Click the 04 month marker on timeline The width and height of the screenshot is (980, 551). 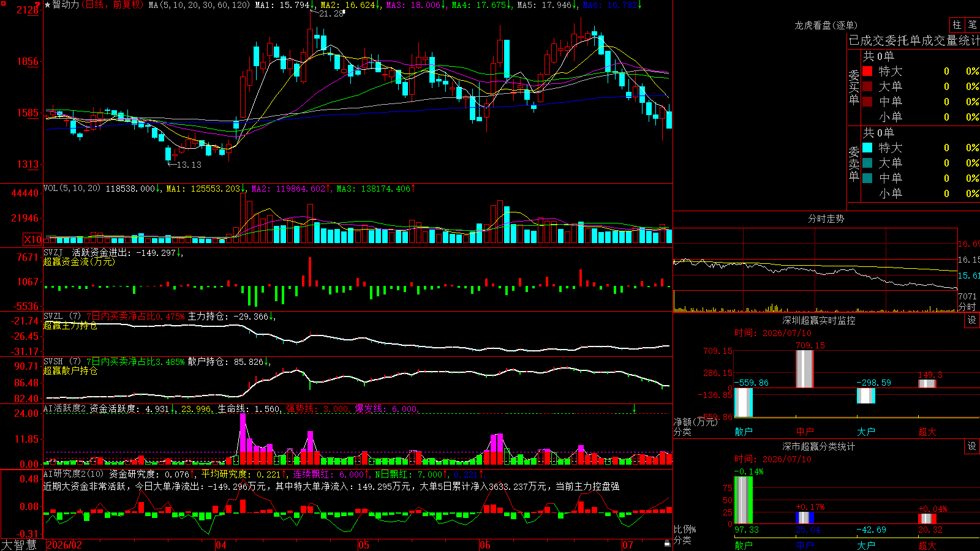click(221, 545)
